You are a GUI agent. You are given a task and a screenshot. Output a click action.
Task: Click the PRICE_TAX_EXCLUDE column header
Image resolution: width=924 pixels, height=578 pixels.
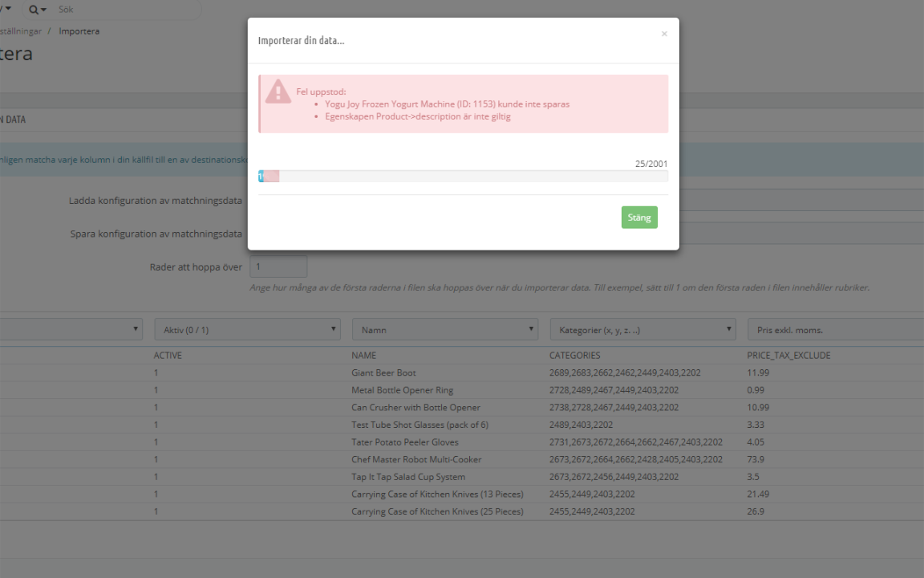[x=788, y=355]
